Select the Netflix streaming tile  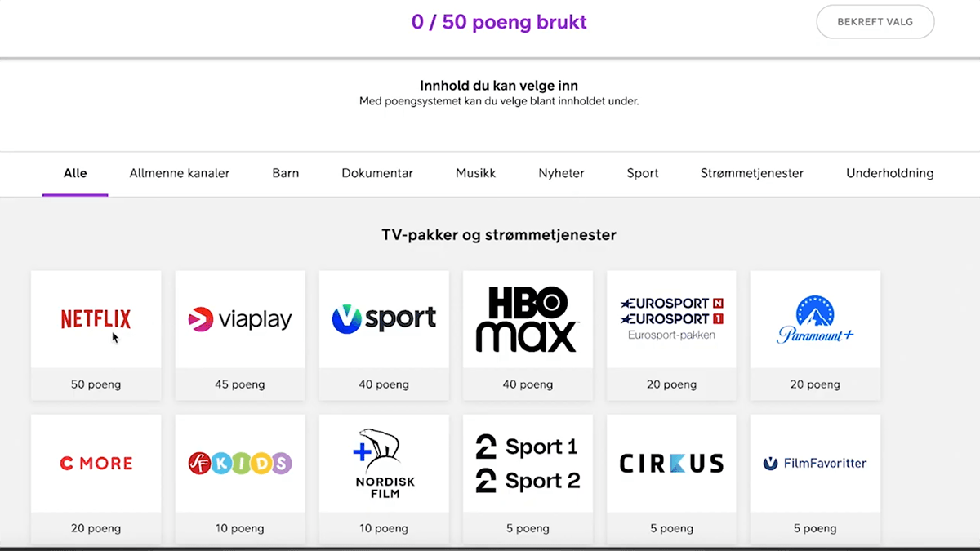(96, 319)
